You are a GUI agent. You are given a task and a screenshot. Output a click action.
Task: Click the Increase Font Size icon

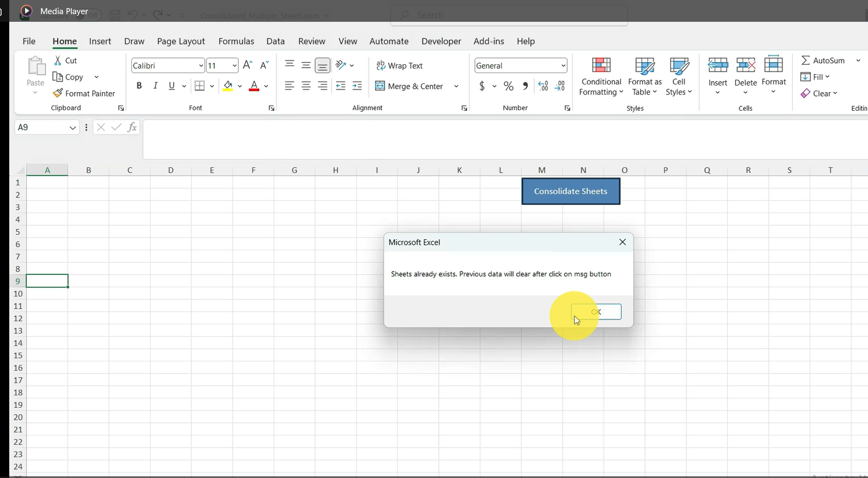click(248, 65)
